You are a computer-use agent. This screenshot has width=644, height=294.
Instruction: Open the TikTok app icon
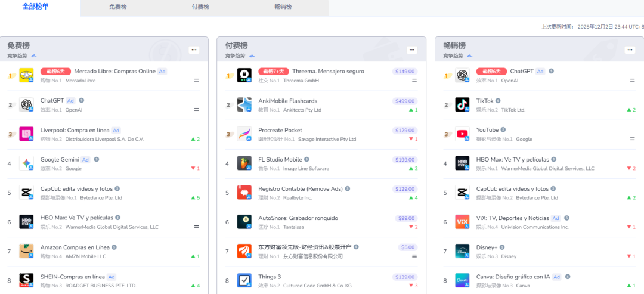(463, 105)
